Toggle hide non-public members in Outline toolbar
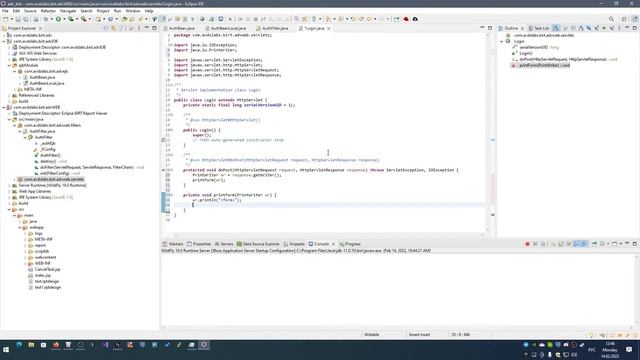640x360 pixels. point(604,28)
